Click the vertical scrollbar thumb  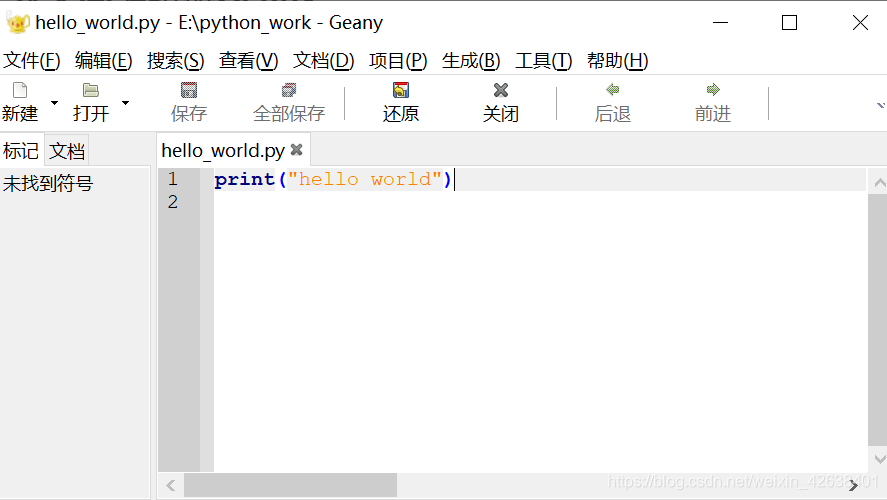click(x=877, y=320)
